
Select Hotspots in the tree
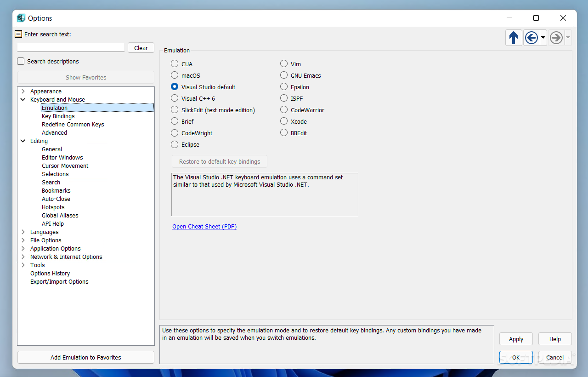click(53, 207)
